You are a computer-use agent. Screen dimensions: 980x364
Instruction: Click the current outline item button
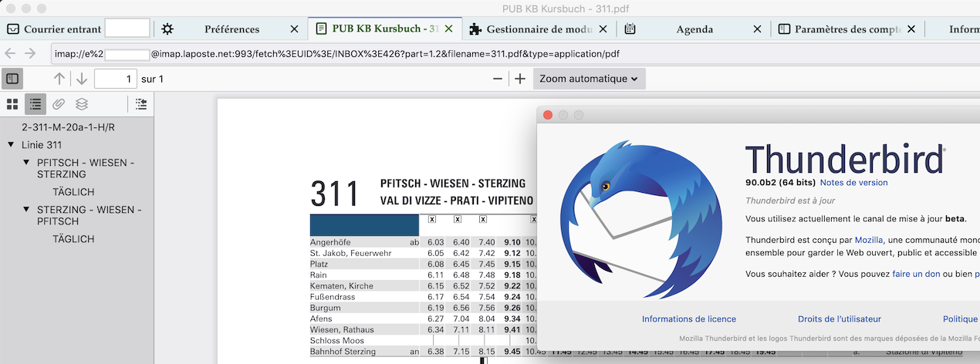pos(141,104)
